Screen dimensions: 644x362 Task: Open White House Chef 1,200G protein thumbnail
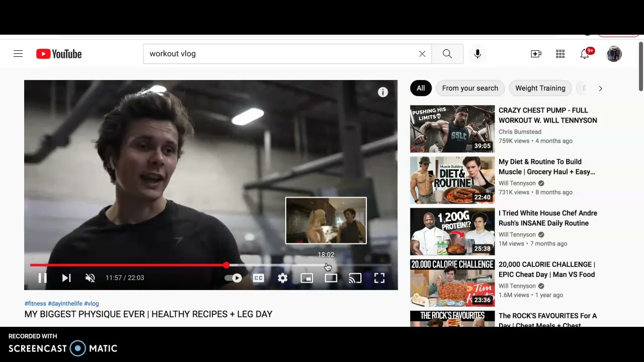click(x=452, y=231)
